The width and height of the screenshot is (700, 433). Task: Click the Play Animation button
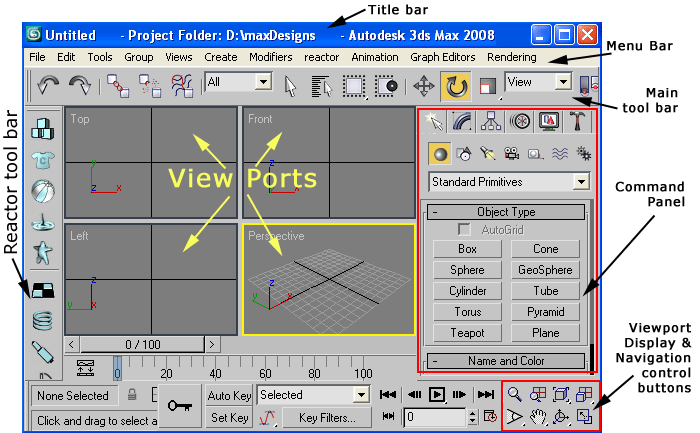(437, 395)
